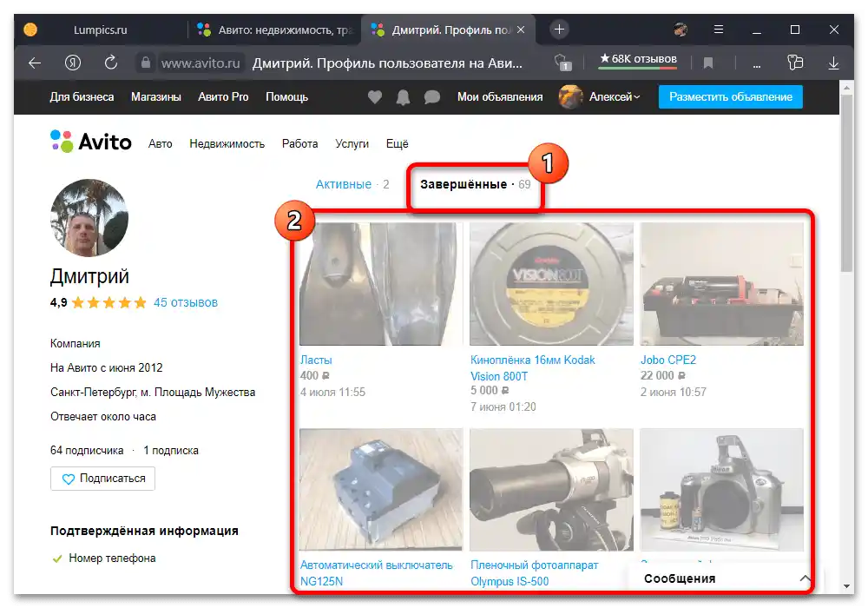Expand the Ещё categories menu

(397, 144)
